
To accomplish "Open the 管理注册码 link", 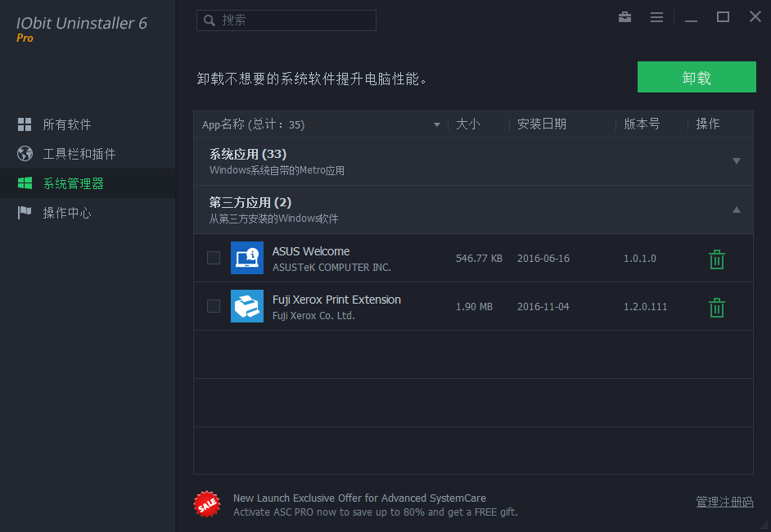I will click(724, 502).
